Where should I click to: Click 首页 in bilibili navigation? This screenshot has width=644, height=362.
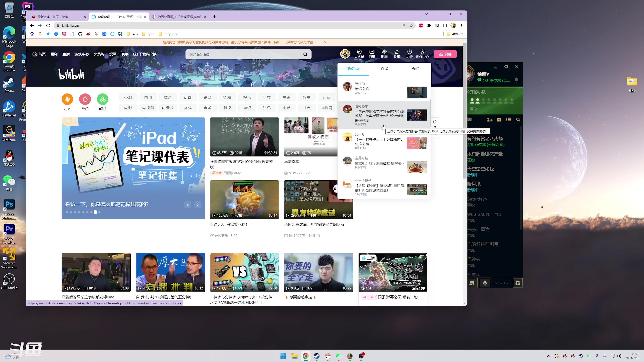point(39,54)
